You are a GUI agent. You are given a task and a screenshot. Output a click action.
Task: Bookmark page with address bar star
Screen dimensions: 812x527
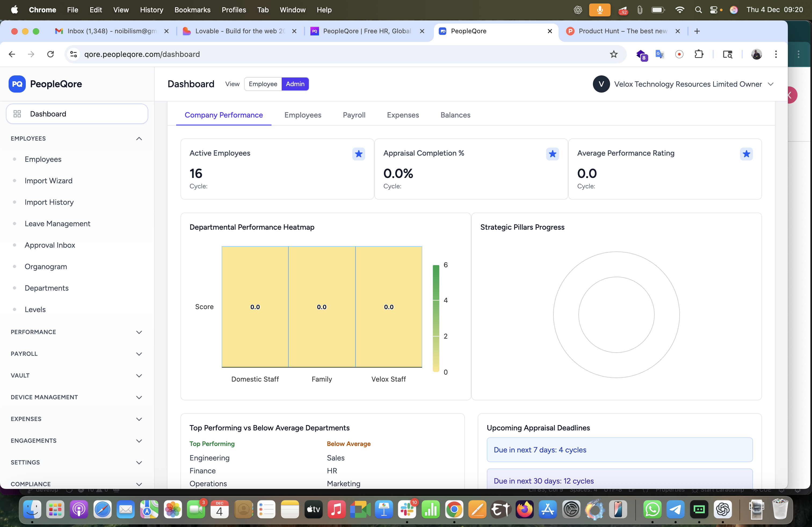pos(614,54)
